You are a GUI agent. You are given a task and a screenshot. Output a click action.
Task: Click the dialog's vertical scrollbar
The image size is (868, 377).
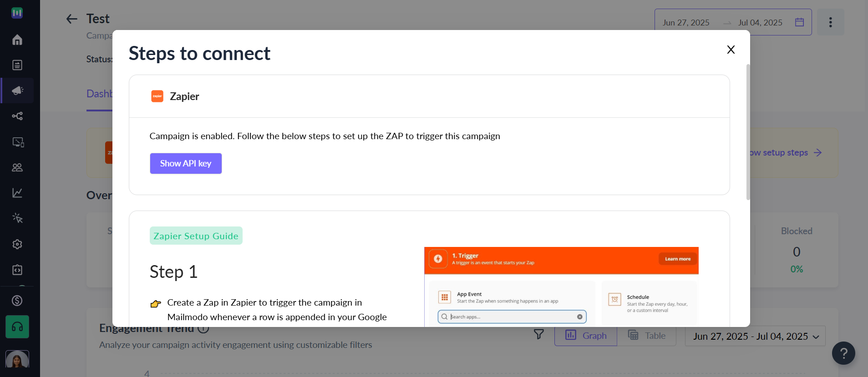click(748, 132)
